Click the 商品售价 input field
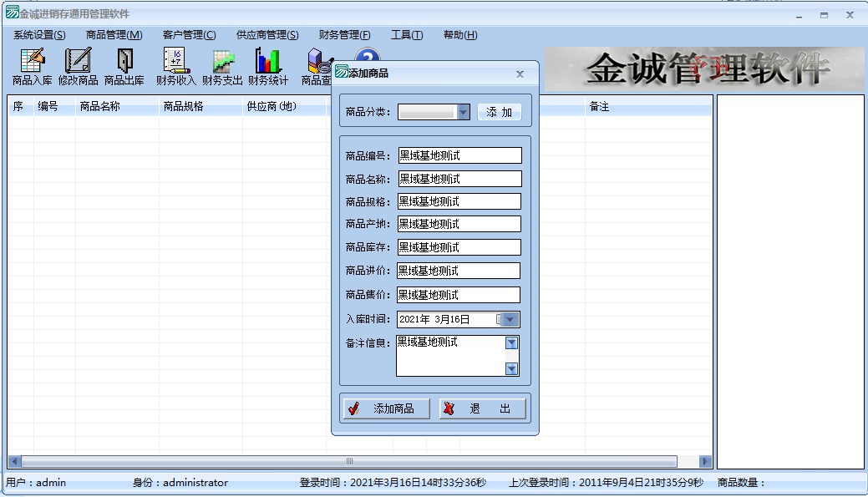Screen dimensions: 868x497 click(459, 295)
